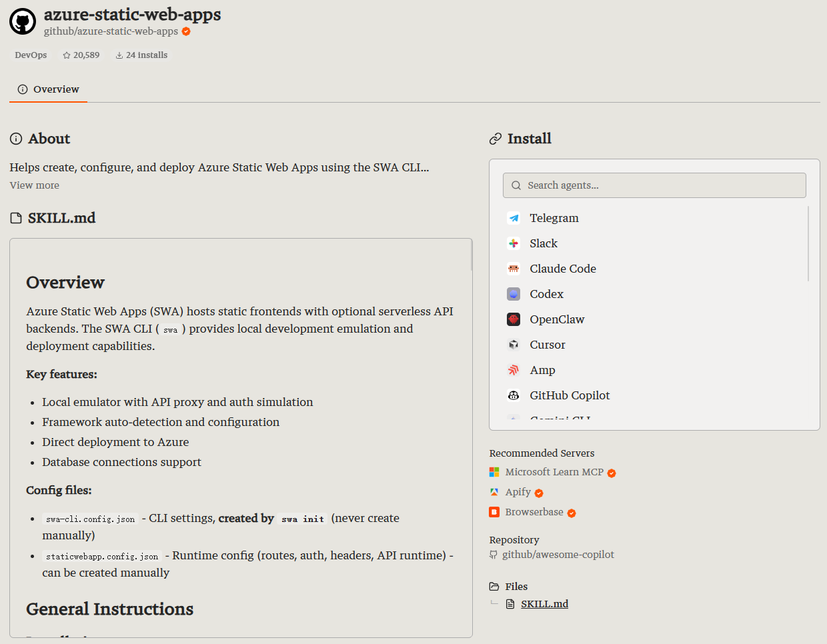827x644 pixels.
Task: Click the info icon in Overview tab
Action: [x=23, y=89]
